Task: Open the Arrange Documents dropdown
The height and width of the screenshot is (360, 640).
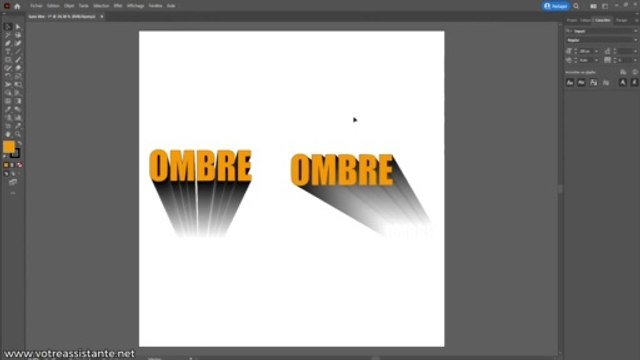Action: (x=593, y=6)
